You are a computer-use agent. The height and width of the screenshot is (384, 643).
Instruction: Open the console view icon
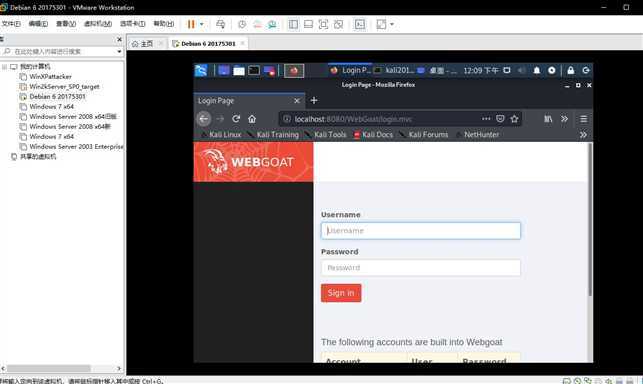coord(360,24)
